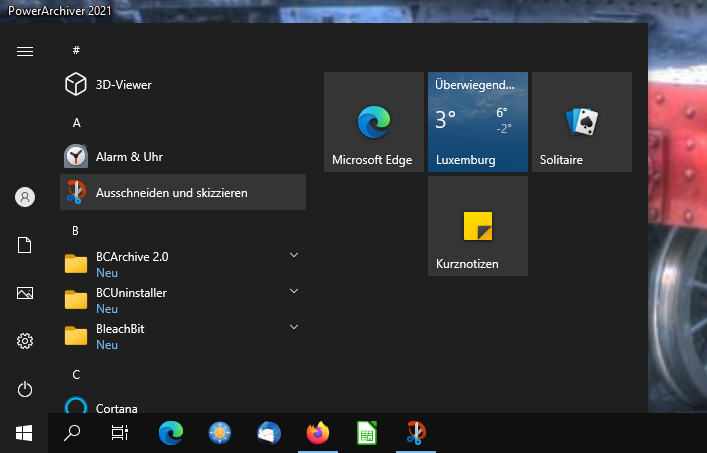Launch Alarm & Uhr app
This screenshot has width=707, height=453.
[x=183, y=156]
